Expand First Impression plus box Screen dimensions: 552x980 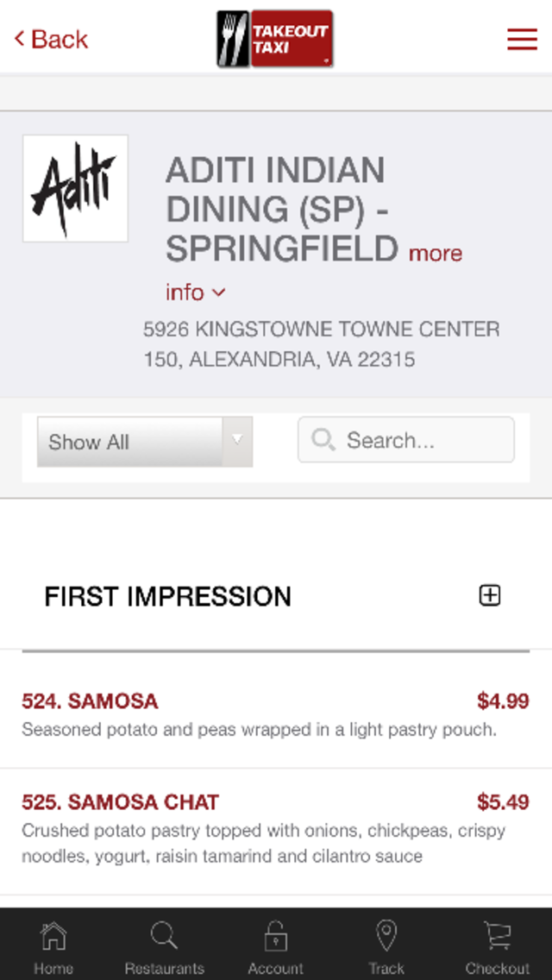pos(490,595)
